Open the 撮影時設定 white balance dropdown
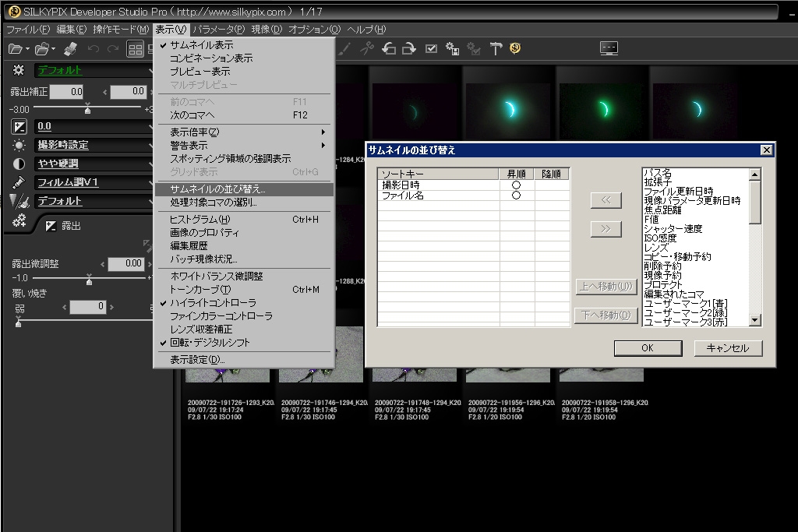Screen dimensions: 798x532 tap(94, 145)
